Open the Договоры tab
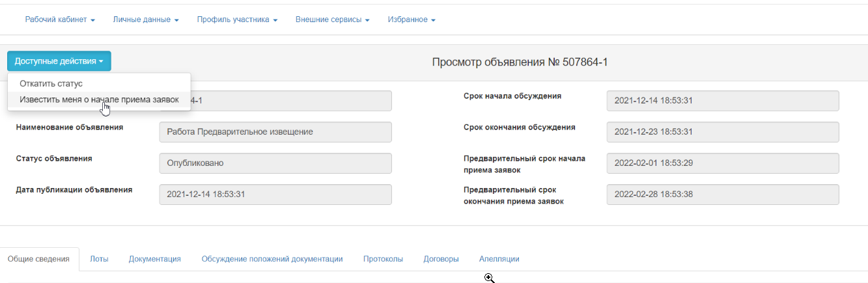This screenshot has width=868, height=283. tap(441, 259)
